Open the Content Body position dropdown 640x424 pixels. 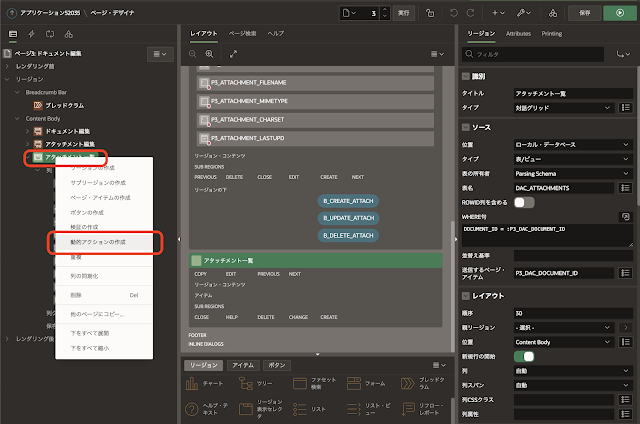click(x=564, y=342)
